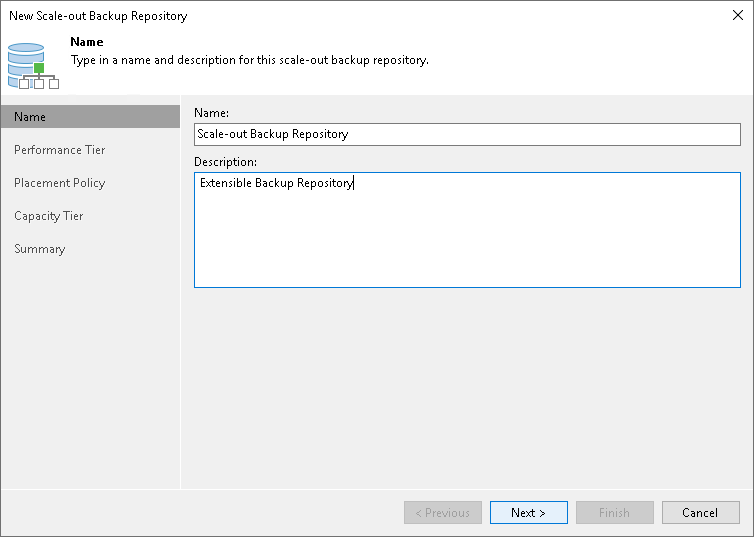The image size is (754, 537).
Task: Click the greyed-out Finish button
Action: pos(614,513)
